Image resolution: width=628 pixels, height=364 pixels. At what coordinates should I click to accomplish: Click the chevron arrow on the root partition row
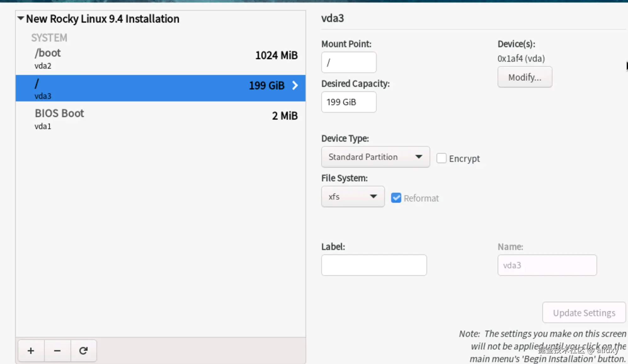click(x=295, y=85)
